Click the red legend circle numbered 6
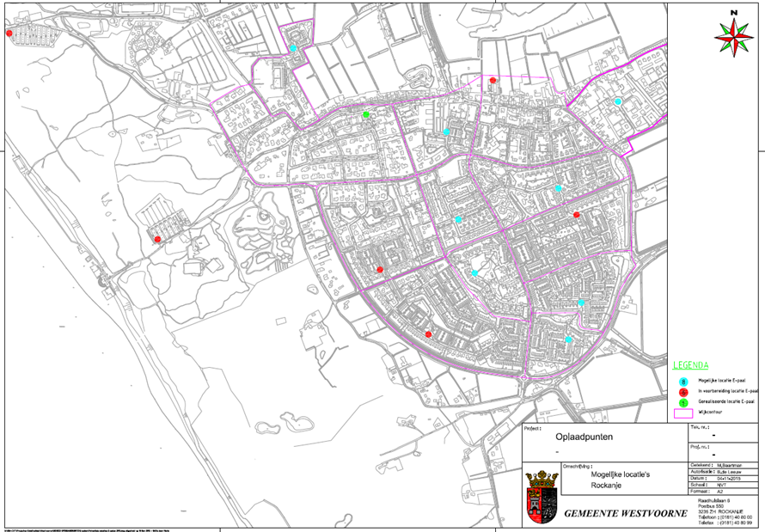Screen dimensions: 765x532 click(x=683, y=392)
